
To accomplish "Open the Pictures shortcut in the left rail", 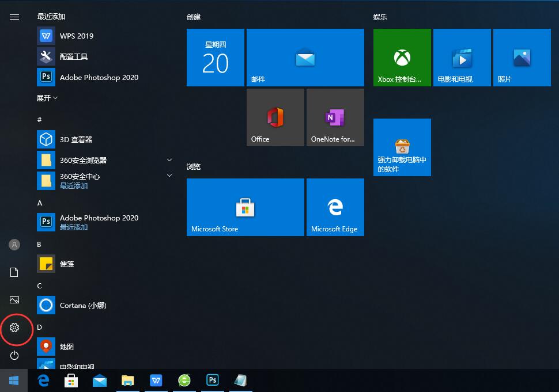I will [14, 300].
